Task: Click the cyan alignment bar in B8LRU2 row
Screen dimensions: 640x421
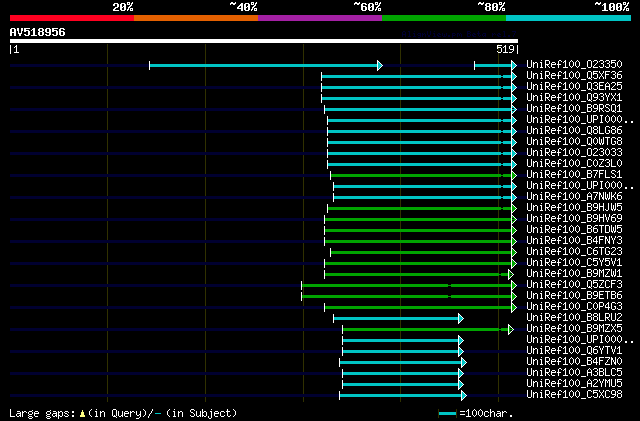Action: click(398, 319)
